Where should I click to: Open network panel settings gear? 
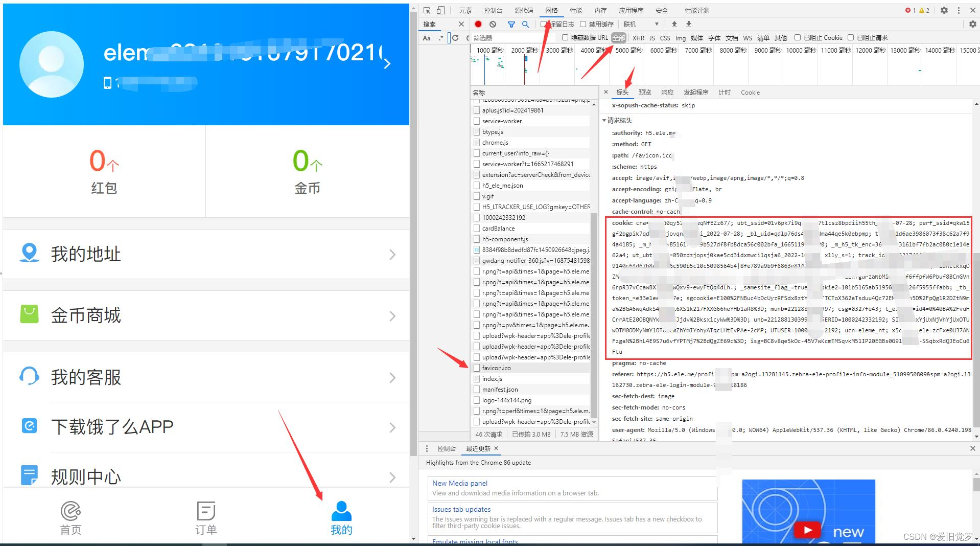click(x=973, y=24)
